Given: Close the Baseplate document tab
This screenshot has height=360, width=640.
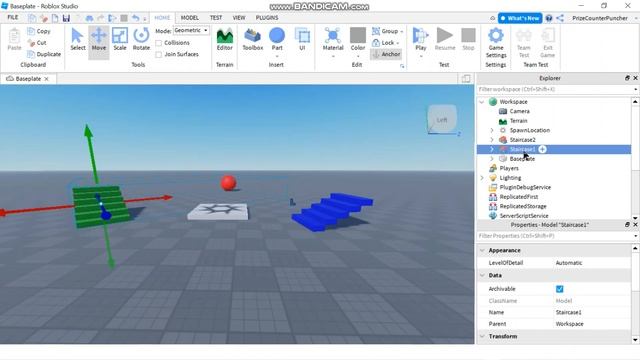Looking at the screenshot, I should tap(47, 79).
